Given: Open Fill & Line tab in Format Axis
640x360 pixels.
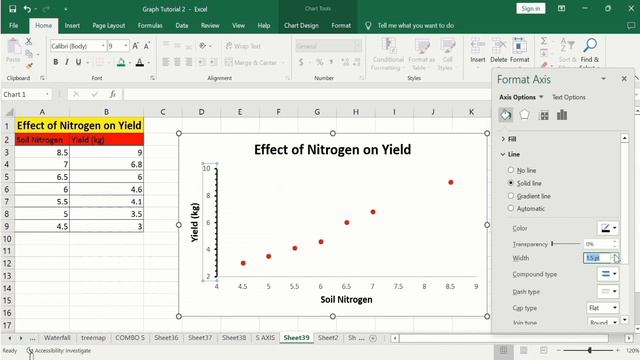Looking at the screenshot, I should [x=506, y=115].
